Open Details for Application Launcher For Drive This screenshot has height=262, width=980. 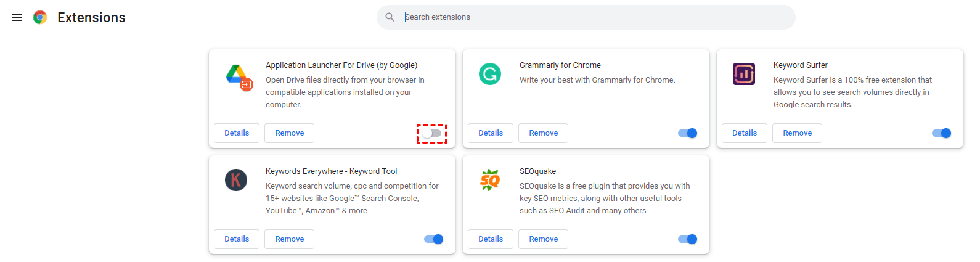[x=237, y=133]
